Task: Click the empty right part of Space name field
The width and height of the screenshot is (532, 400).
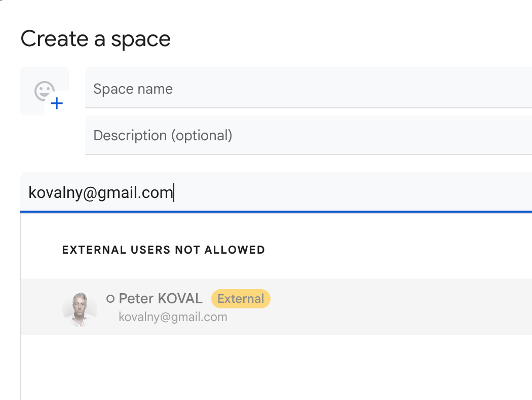Action: click(x=405, y=89)
